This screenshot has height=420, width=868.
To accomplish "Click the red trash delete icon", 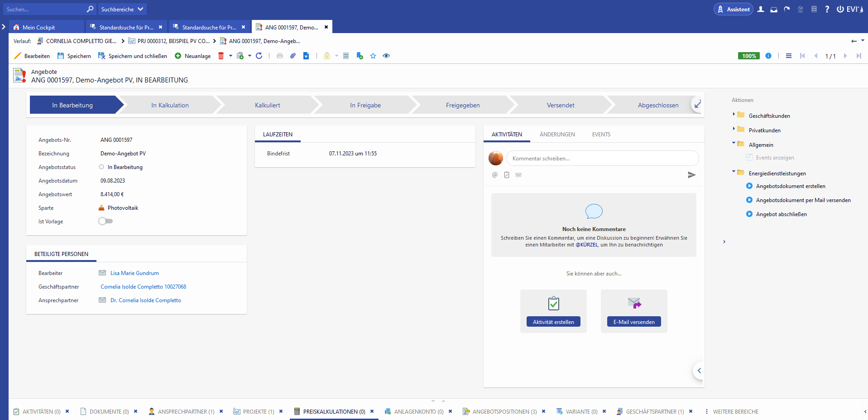I will click(x=221, y=56).
